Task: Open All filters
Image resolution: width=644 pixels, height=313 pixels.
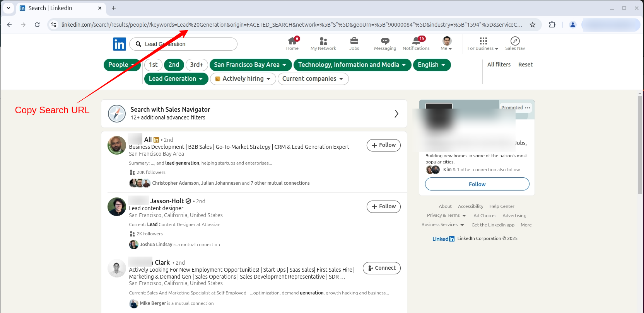Action: [499, 65]
